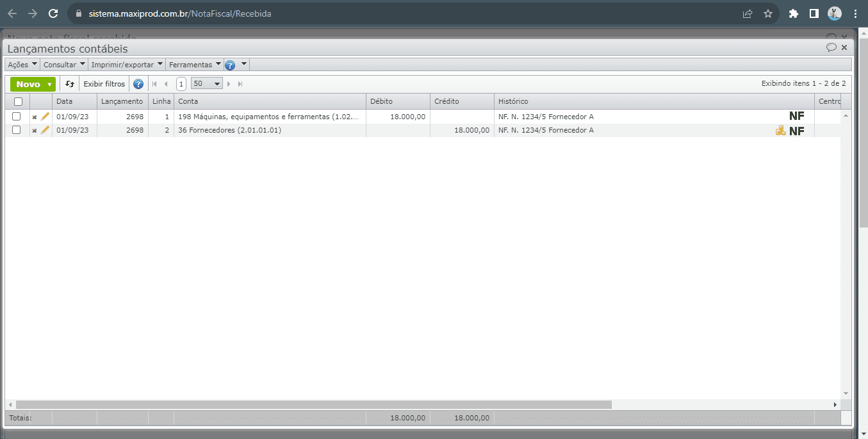868x439 pixels.
Task: Open the Ações menu
Action: point(22,65)
